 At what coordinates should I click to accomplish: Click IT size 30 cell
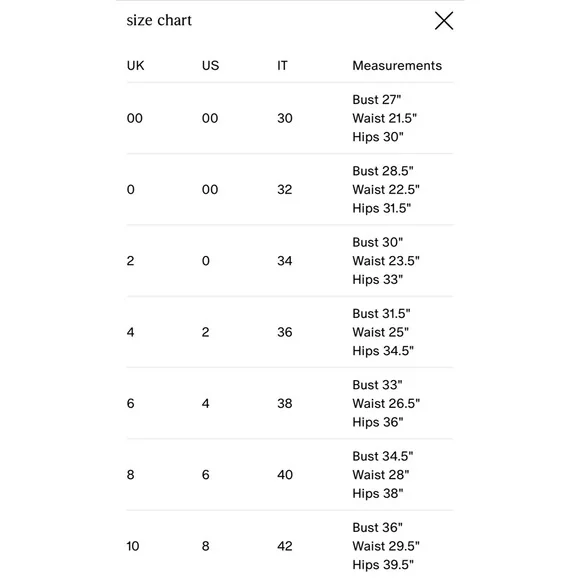pyautogui.click(x=284, y=118)
